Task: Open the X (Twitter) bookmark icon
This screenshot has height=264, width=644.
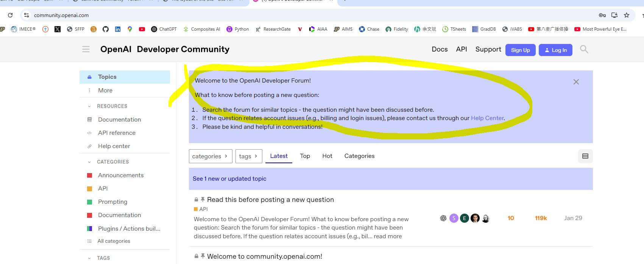Action: click(58, 29)
